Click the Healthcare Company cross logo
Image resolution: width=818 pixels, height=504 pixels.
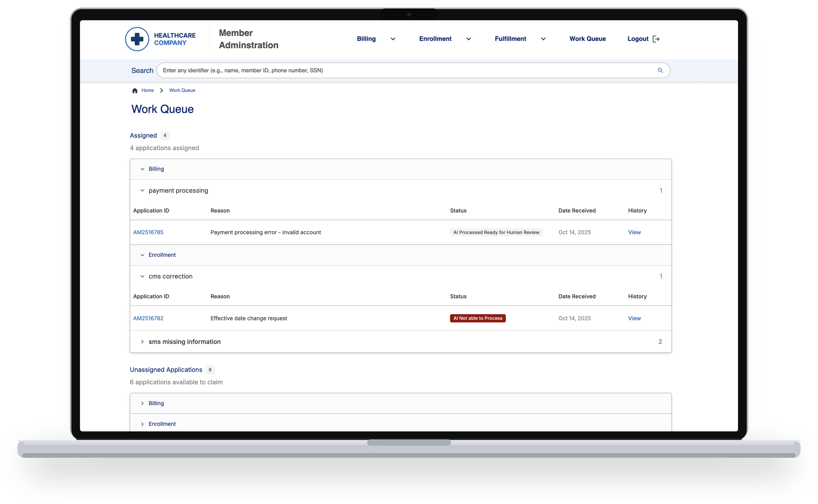coord(137,39)
